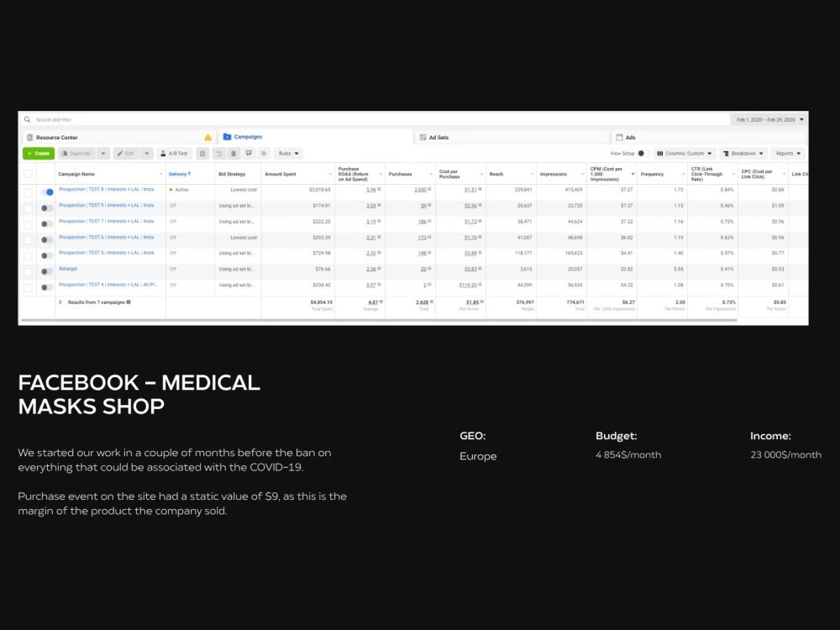The height and width of the screenshot is (630, 840).
Task: Click the info icon beside Results from 7 campaigns
Action: tap(129, 302)
